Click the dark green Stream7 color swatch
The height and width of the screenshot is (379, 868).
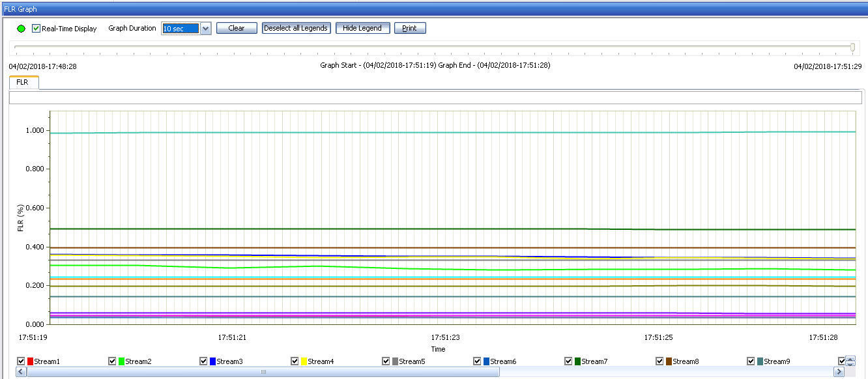578,361
